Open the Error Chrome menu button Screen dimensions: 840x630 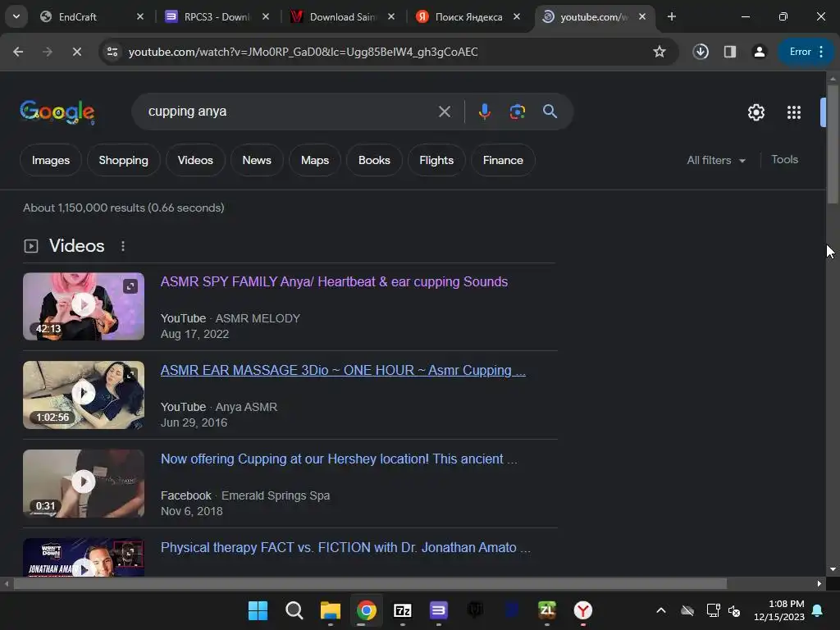[x=806, y=52]
